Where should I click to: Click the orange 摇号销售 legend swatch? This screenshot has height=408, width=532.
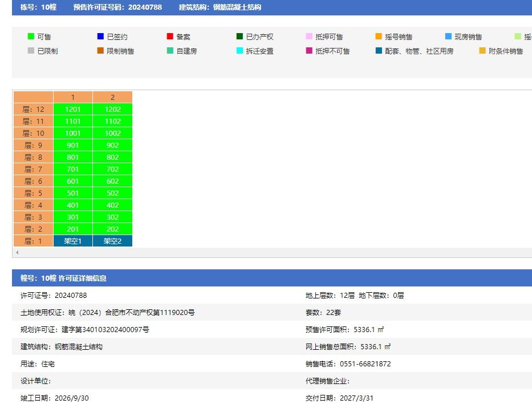(379, 37)
